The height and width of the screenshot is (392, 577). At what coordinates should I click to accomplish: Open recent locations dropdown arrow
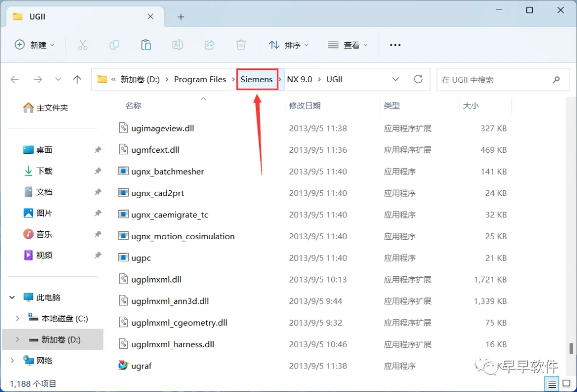(x=58, y=80)
